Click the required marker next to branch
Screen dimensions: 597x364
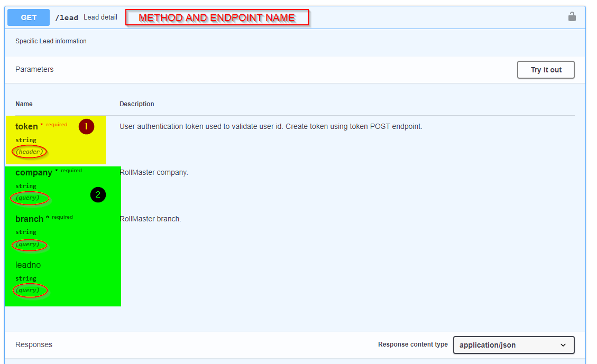(60, 217)
